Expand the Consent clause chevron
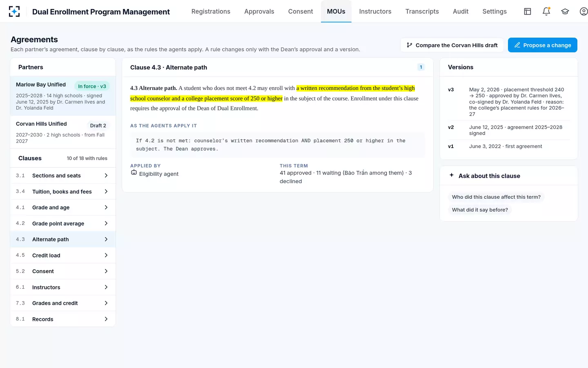 (106, 271)
